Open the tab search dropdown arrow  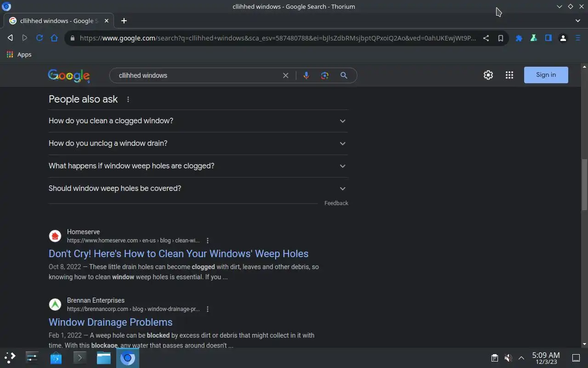578,21
